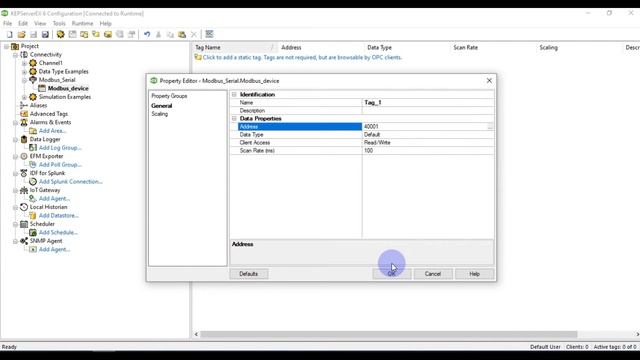Click the Channel1 gear icon
This screenshot has width=640, height=360.
click(x=33, y=63)
